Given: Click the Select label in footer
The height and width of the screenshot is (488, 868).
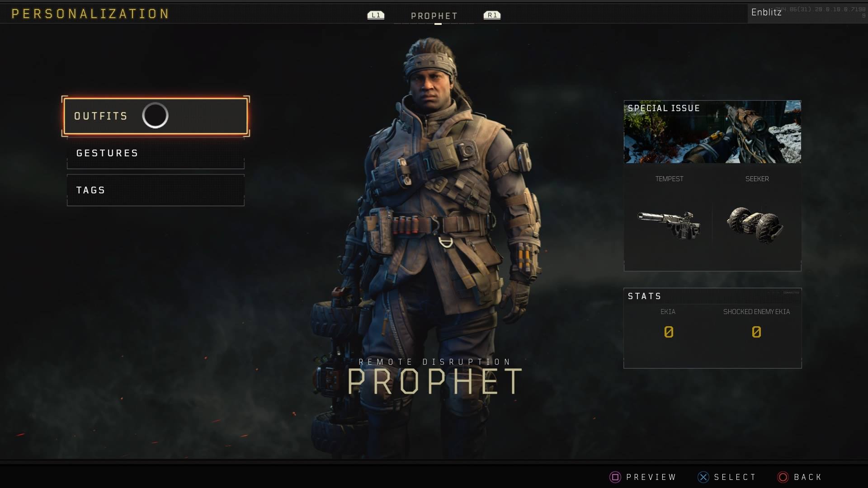Looking at the screenshot, I should [735, 477].
